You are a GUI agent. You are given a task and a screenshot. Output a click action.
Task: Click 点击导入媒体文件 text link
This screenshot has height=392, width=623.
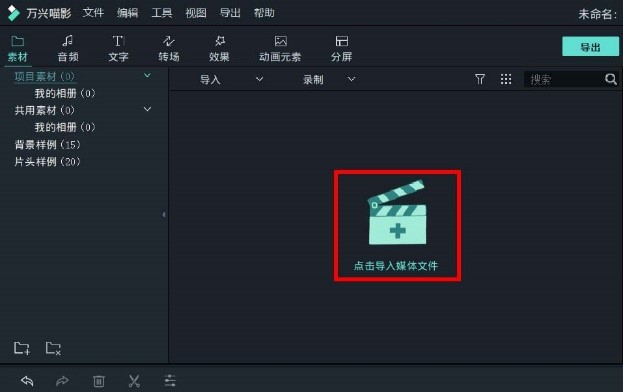pos(396,266)
